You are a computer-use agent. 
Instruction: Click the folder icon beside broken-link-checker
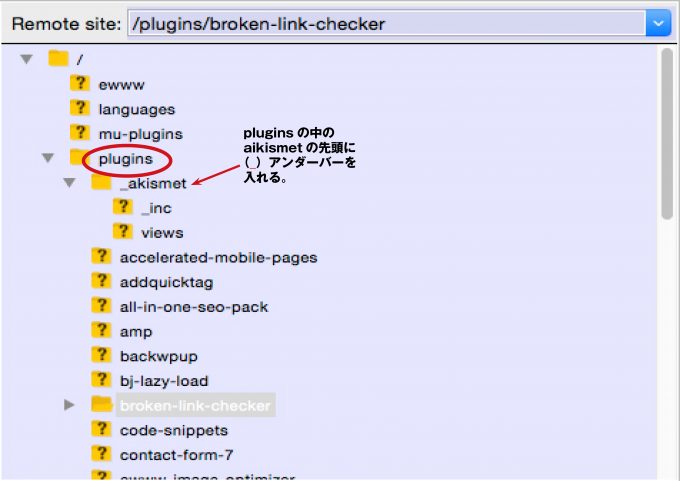[101, 405]
